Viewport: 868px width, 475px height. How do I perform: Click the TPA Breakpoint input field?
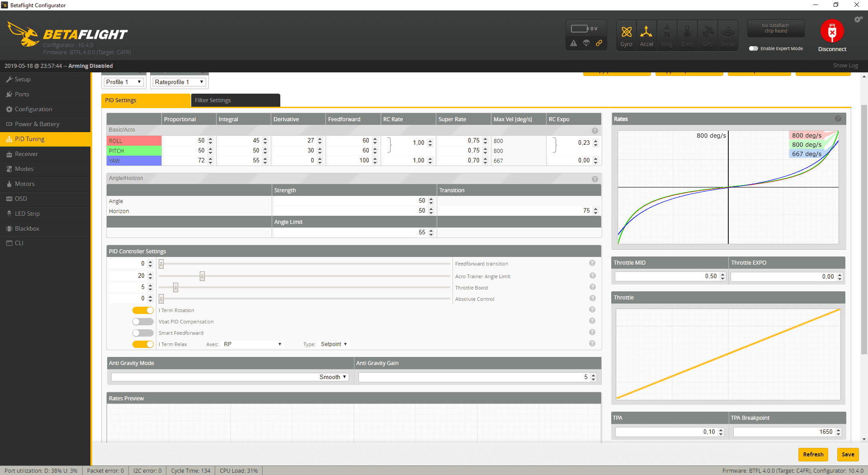click(x=788, y=432)
